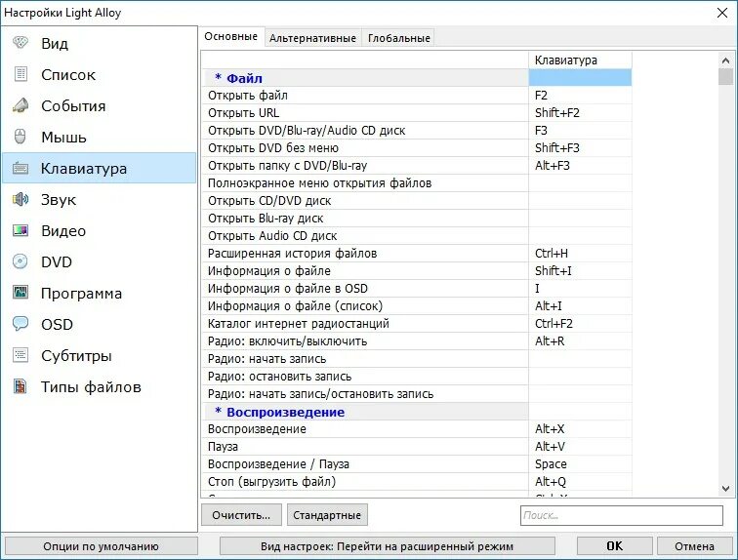Select the * Файл group header
This screenshot has height=560, width=738.
[365, 78]
